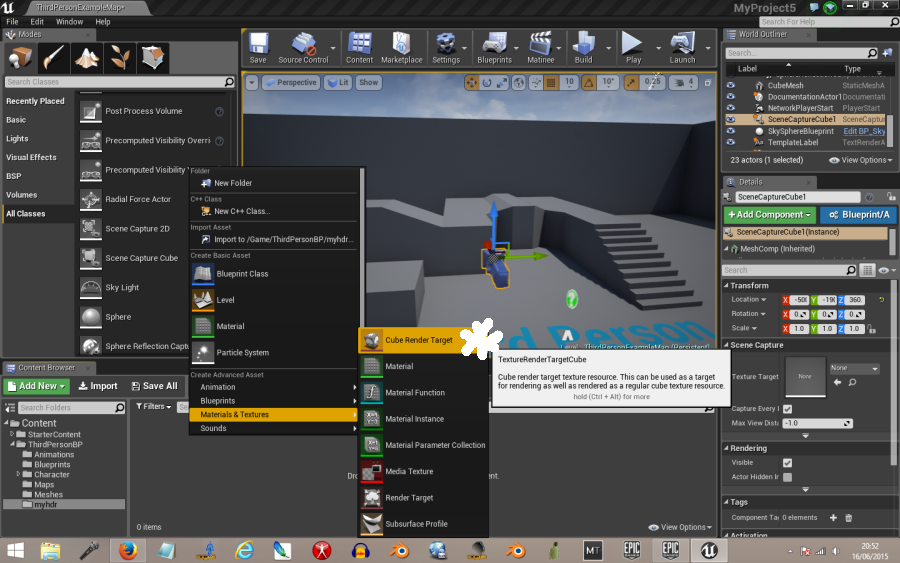Collapse the Transform section
This screenshot has height=563, width=900.
point(726,286)
